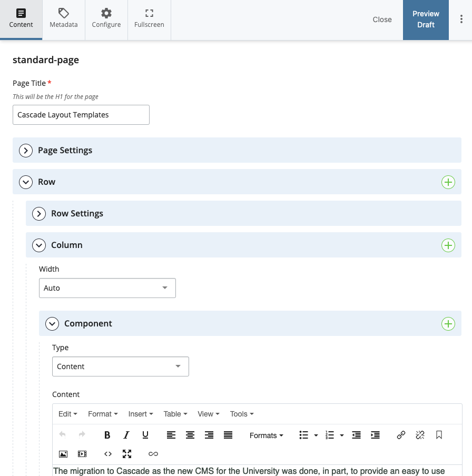Justify text alignment
The height and width of the screenshot is (476, 472).
point(228,435)
